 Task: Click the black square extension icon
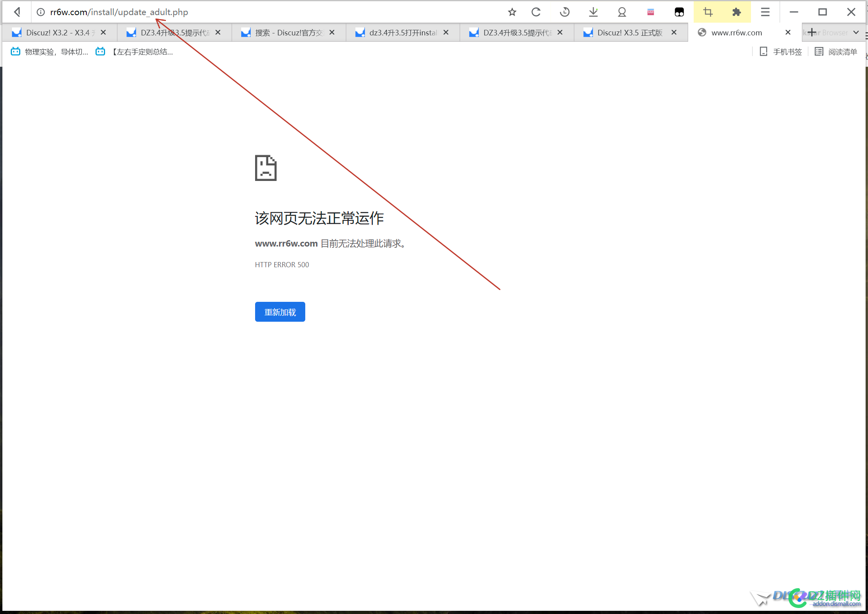679,12
